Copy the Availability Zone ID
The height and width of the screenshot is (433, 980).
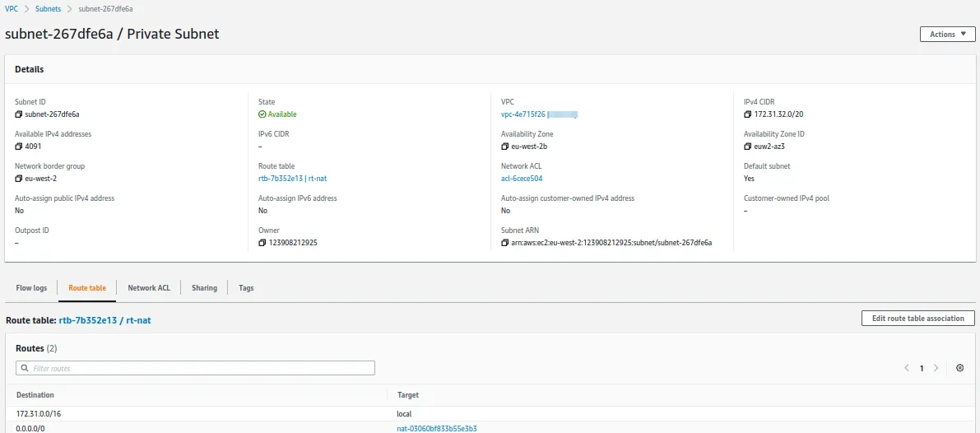click(x=748, y=147)
